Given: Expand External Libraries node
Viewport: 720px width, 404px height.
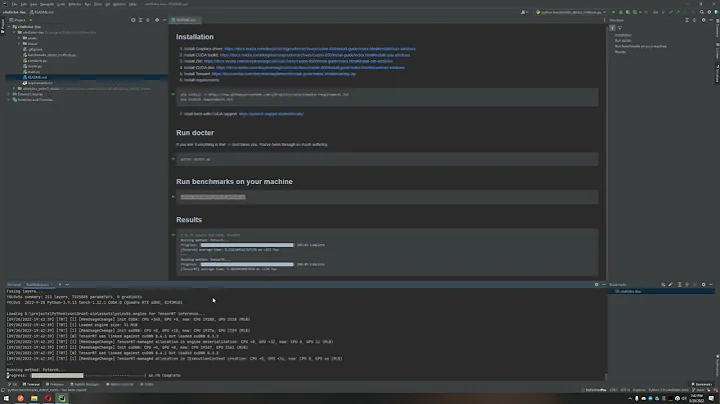Looking at the screenshot, I should (x=9, y=94).
